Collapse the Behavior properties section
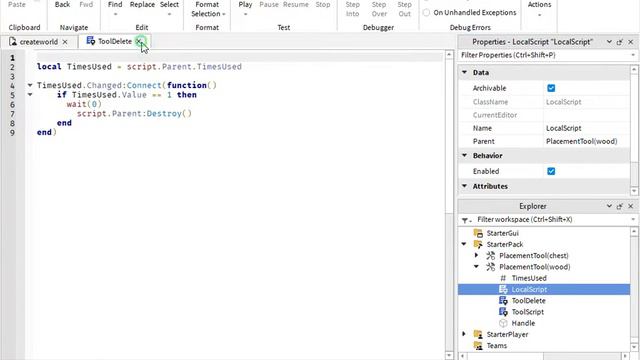This screenshot has width=640, height=360. coord(464,156)
